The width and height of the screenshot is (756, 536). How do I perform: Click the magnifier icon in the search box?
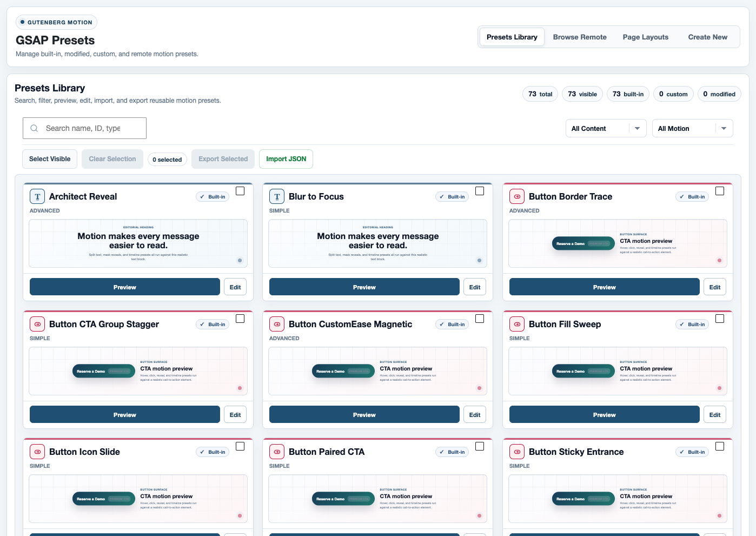pos(34,128)
